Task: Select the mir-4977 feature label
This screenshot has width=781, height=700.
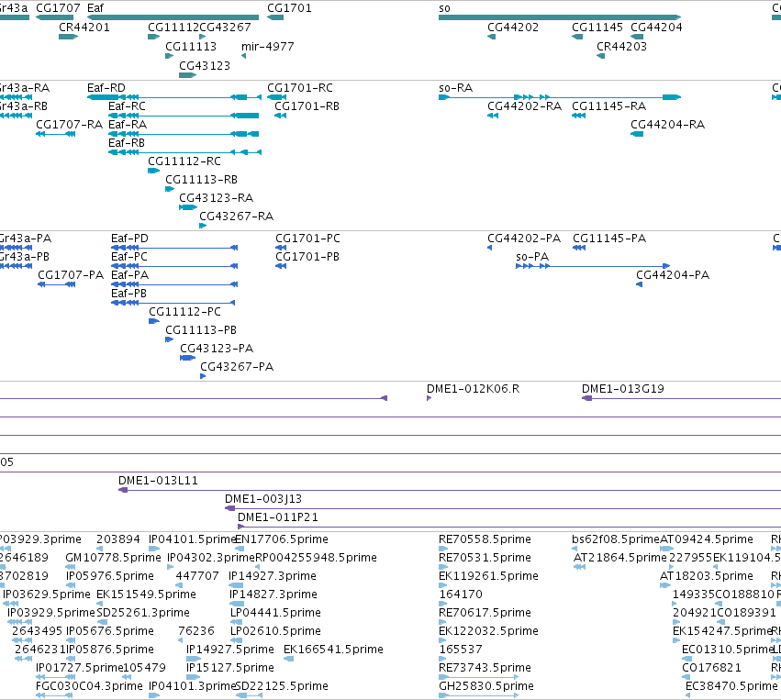Action: coord(267,46)
